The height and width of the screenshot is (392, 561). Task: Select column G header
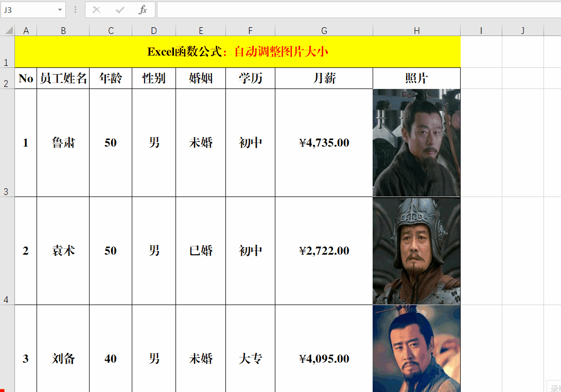click(324, 30)
